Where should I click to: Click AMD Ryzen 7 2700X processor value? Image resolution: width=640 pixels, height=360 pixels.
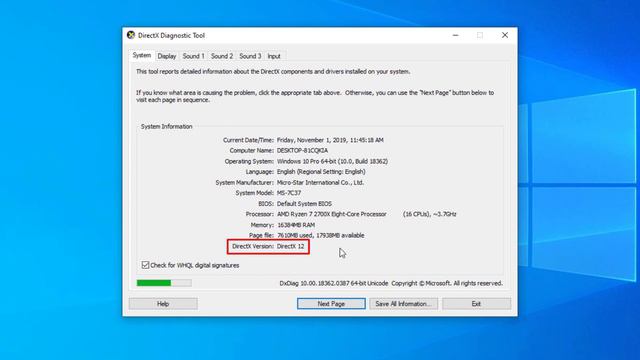332,214
